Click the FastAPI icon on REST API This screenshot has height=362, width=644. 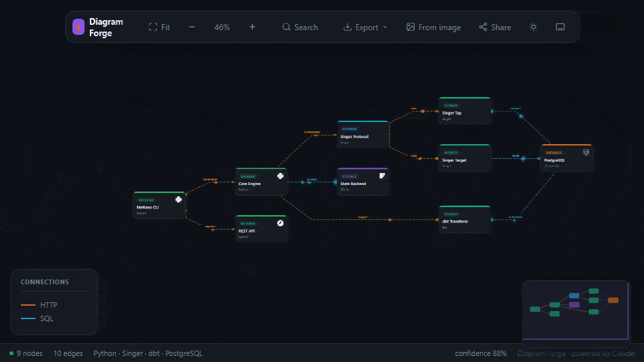[x=280, y=223]
